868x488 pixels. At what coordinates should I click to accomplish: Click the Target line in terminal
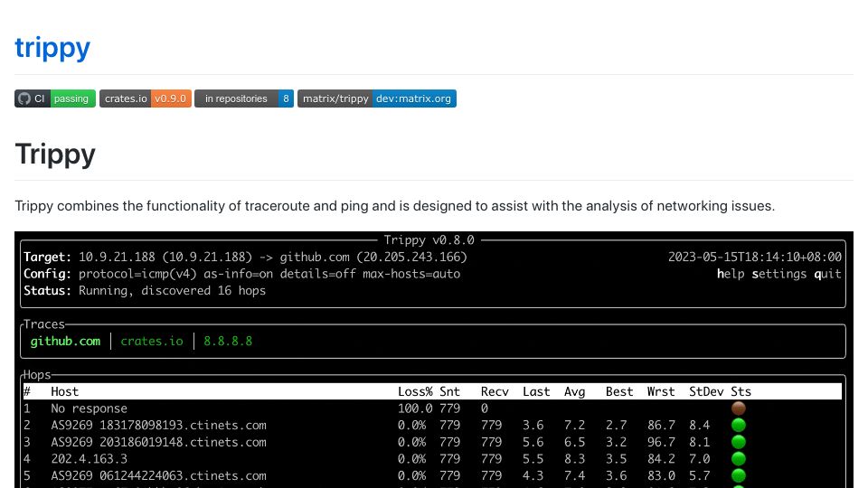tap(245, 258)
